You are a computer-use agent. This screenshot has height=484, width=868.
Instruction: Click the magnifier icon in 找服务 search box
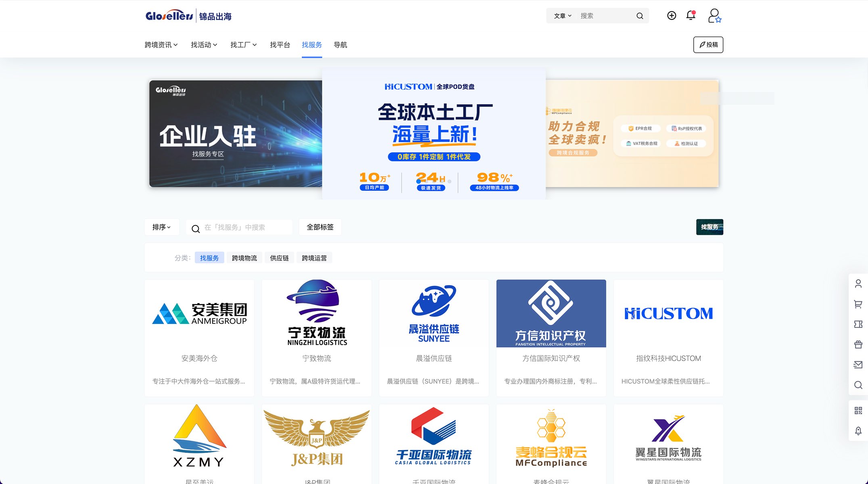(x=196, y=229)
